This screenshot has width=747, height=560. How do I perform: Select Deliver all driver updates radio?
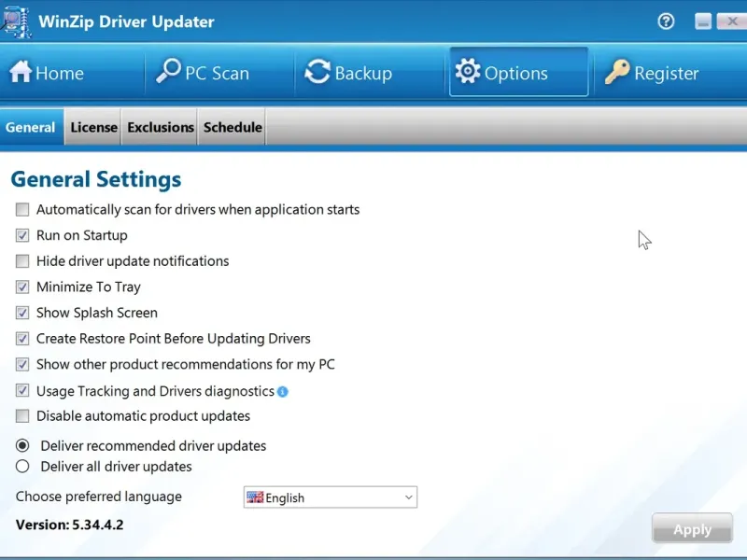click(x=22, y=466)
